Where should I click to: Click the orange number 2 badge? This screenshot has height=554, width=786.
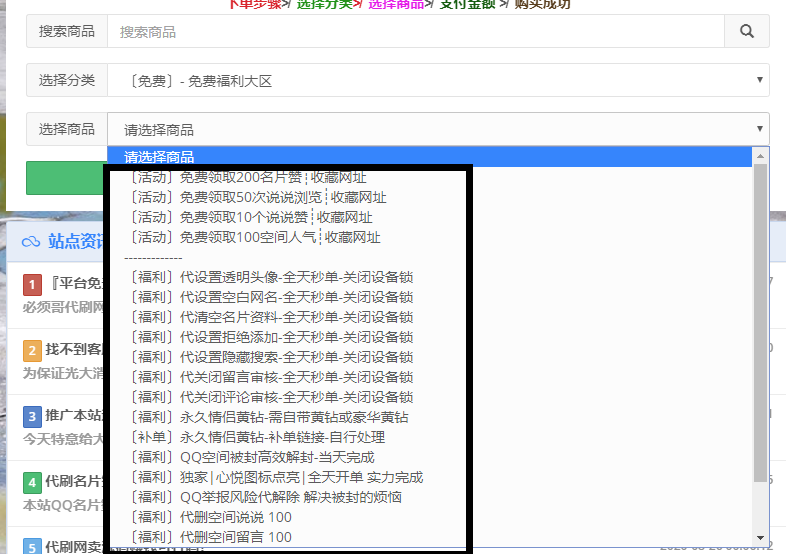pos(32,350)
